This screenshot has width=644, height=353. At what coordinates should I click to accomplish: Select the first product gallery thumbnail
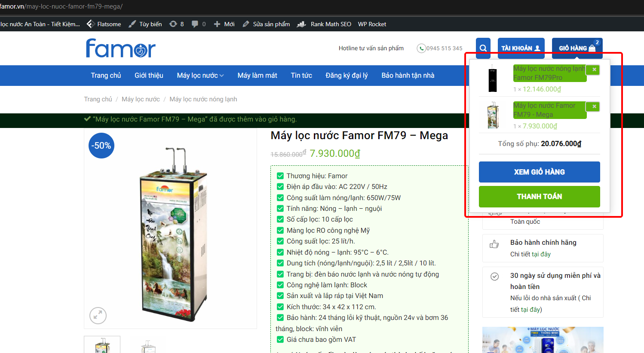(x=102, y=344)
